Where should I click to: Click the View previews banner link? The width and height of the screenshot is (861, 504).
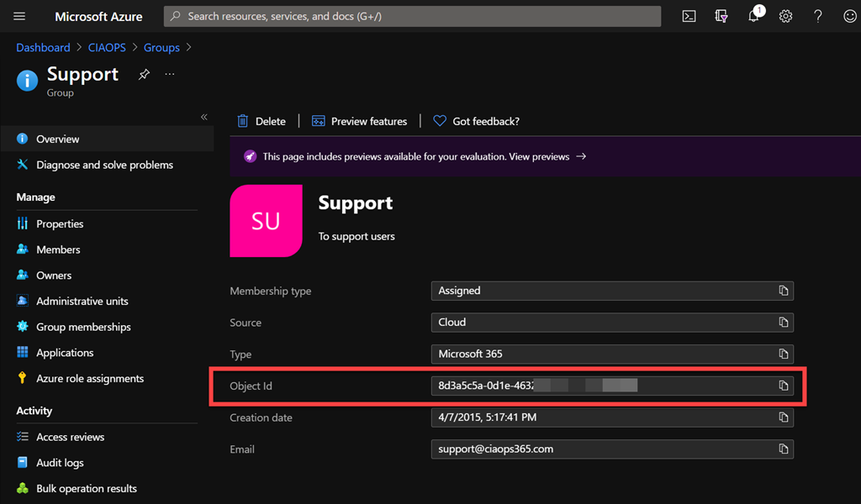pos(539,156)
